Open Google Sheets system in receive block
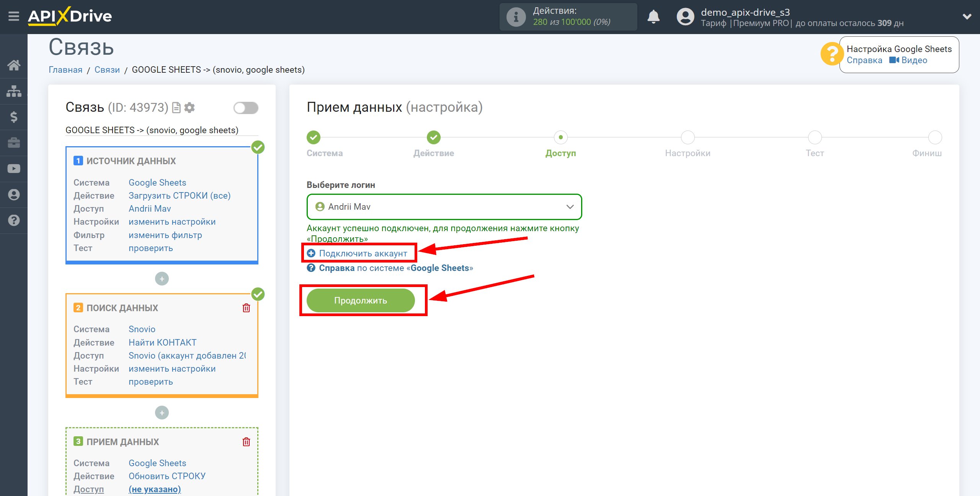 tap(157, 463)
